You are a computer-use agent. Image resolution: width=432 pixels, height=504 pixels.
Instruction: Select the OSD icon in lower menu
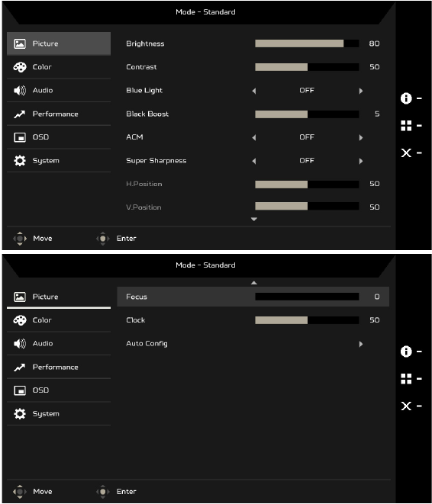pos(20,390)
